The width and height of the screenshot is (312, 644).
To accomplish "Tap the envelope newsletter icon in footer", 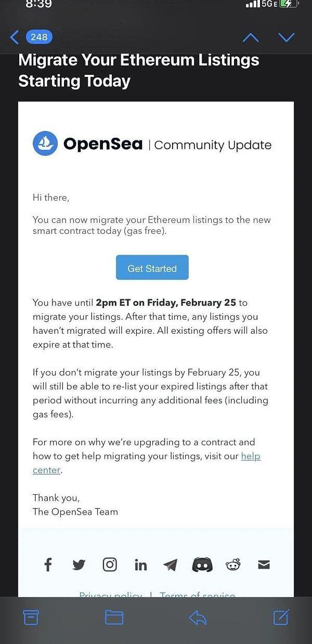I will click(x=264, y=564).
